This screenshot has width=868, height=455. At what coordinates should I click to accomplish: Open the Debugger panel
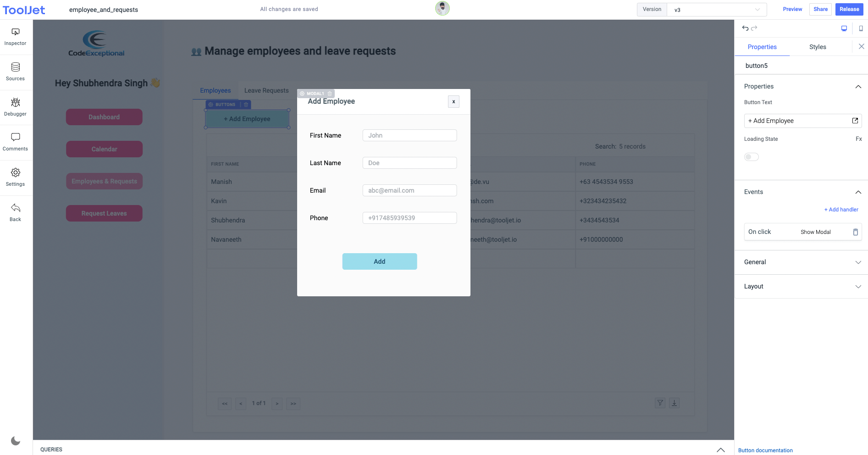(x=15, y=107)
